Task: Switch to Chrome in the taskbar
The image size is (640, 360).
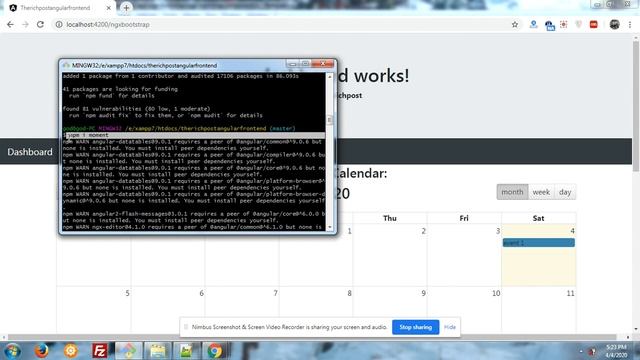Action: coord(215,351)
